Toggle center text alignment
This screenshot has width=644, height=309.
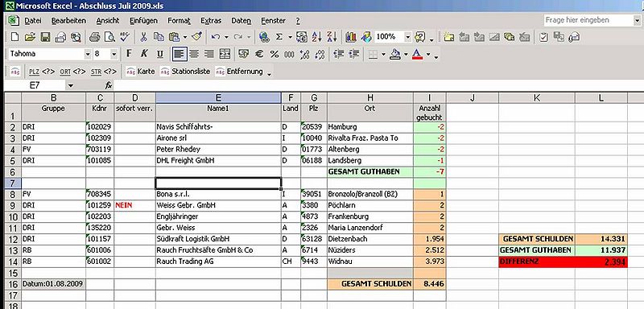point(194,54)
